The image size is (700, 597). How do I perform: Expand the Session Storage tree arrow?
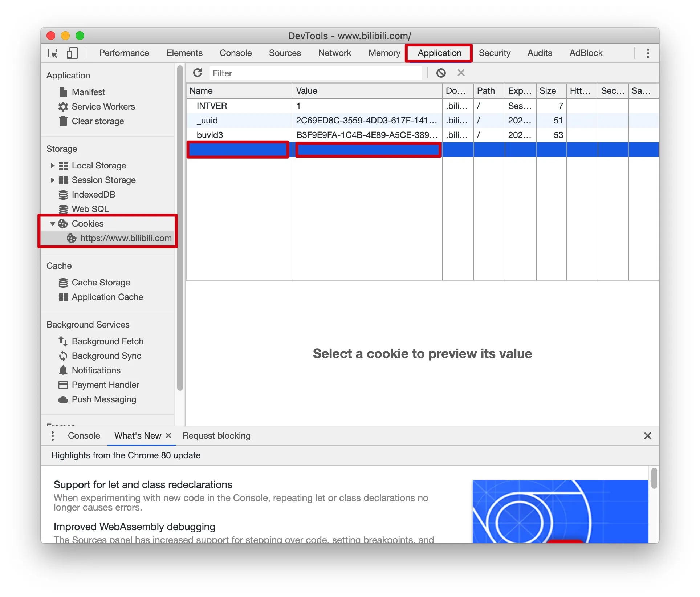pos(52,180)
